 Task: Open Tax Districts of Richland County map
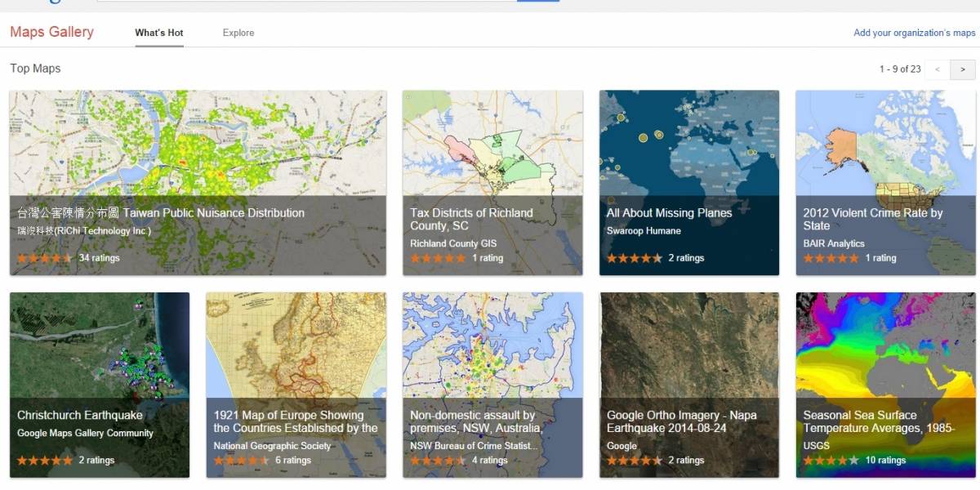coord(492,183)
